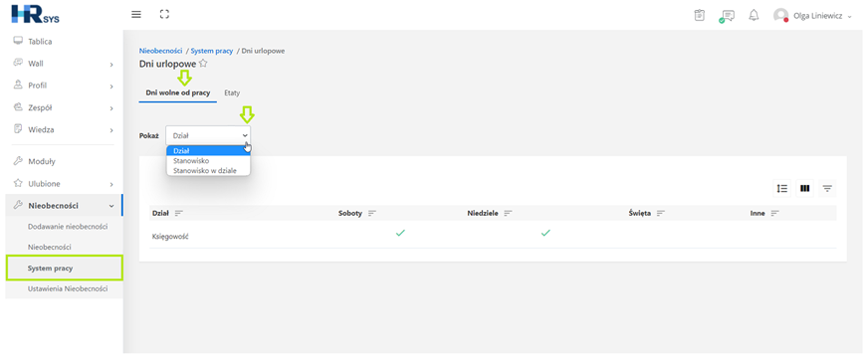Sort by the Niedziele column icon
Image resolution: width=868 pixels, height=360 pixels.
point(508,213)
